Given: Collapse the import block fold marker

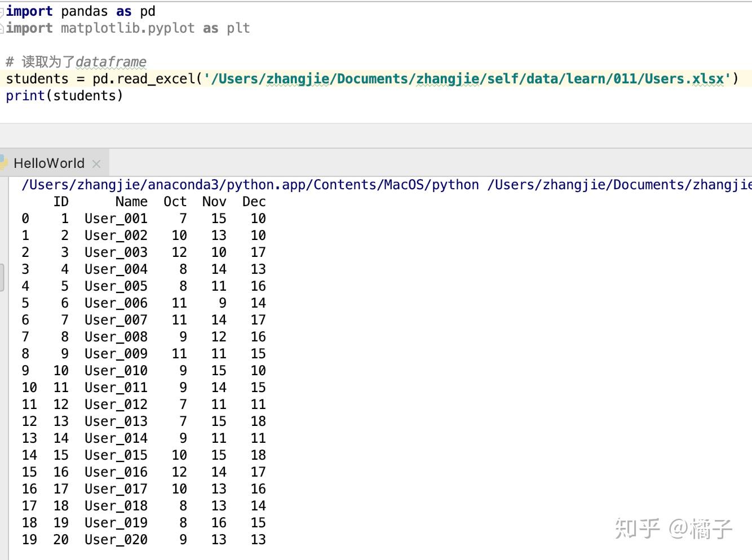Looking at the screenshot, I should (2, 11).
